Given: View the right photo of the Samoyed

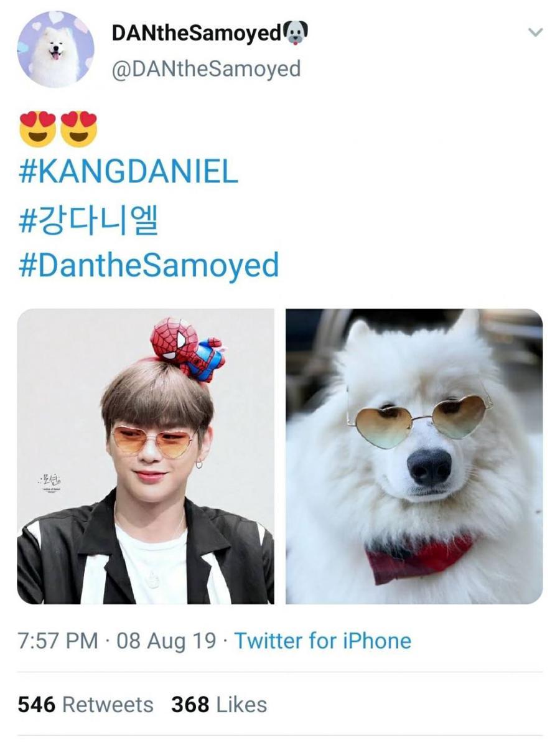Looking at the screenshot, I should coord(414,456).
